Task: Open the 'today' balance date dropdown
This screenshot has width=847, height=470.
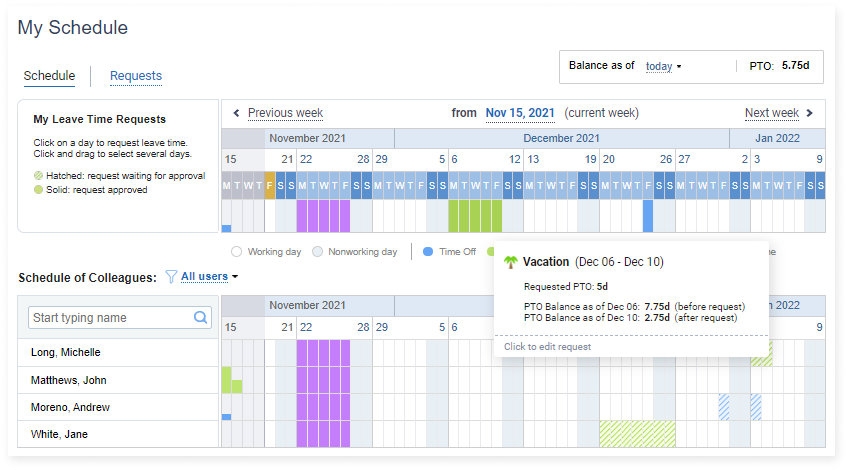Action: (x=663, y=66)
